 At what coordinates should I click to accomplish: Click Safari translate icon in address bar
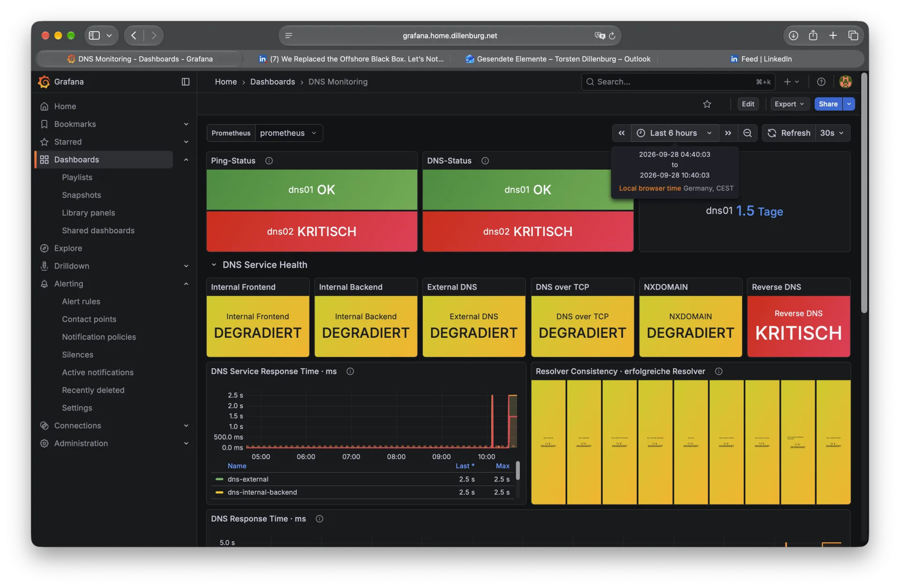[x=599, y=36]
